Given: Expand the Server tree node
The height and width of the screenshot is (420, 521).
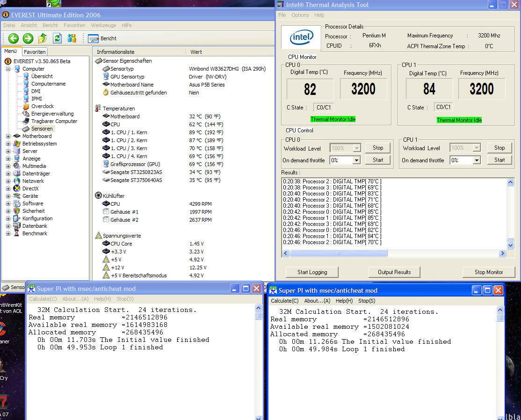Looking at the screenshot, I should 8,151.
